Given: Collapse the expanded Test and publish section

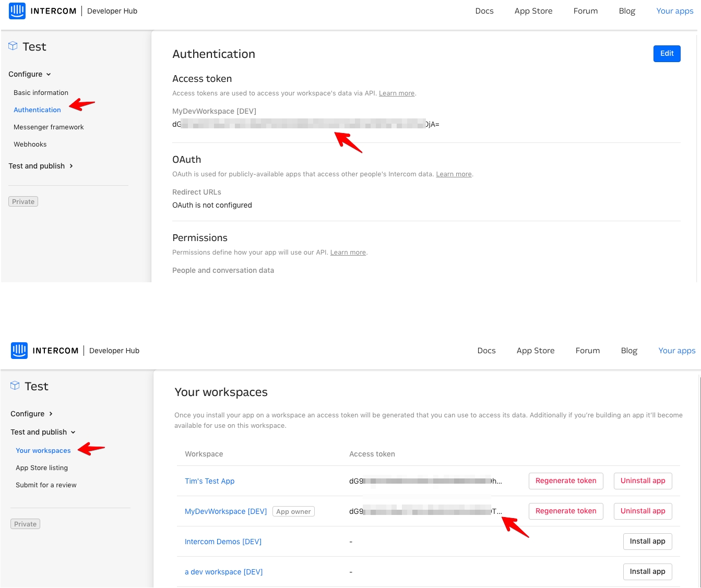Looking at the screenshot, I should click(x=43, y=432).
